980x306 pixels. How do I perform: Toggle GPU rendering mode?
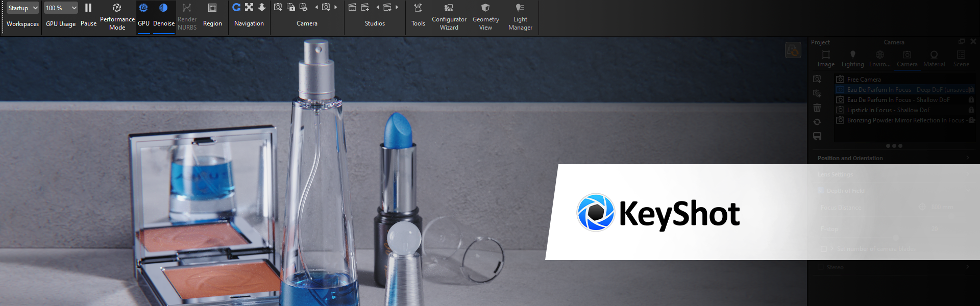click(x=143, y=14)
